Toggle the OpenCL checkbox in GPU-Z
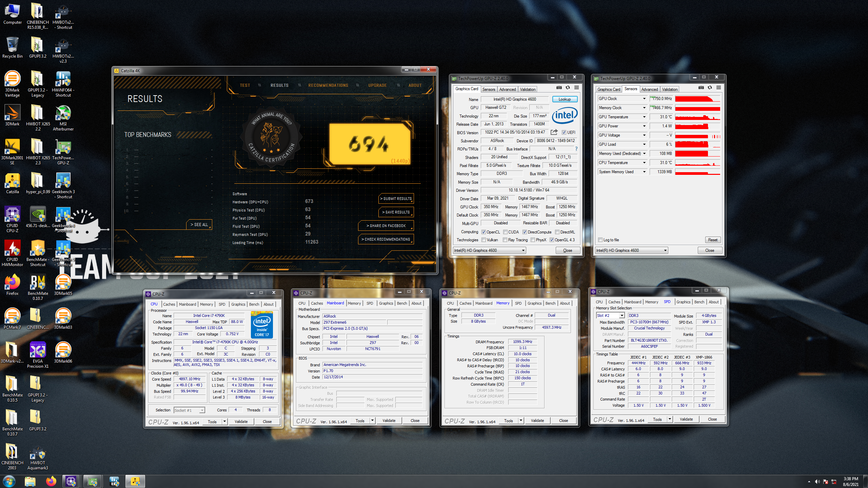This screenshot has width=868, height=488. tap(484, 232)
